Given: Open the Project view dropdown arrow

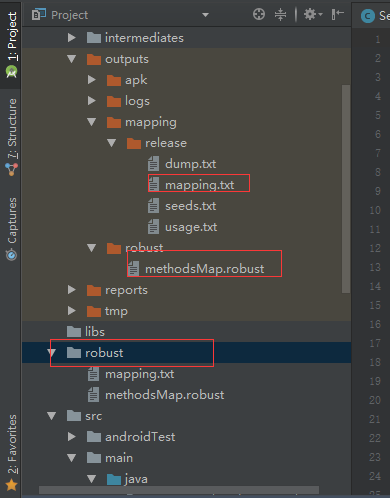Looking at the screenshot, I should [x=205, y=15].
